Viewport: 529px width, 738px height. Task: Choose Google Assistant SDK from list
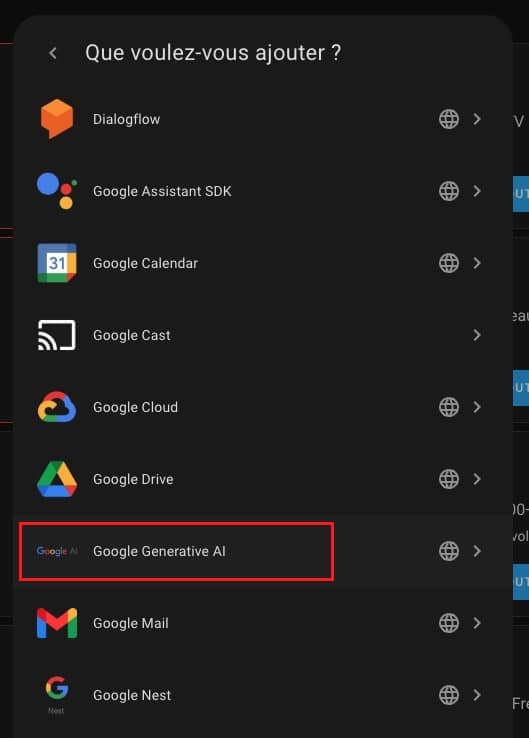pyautogui.click(x=263, y=191)
